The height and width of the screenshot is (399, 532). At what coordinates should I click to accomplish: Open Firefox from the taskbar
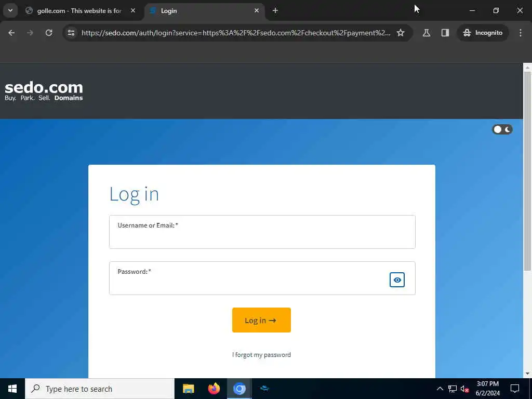[214, 389]
